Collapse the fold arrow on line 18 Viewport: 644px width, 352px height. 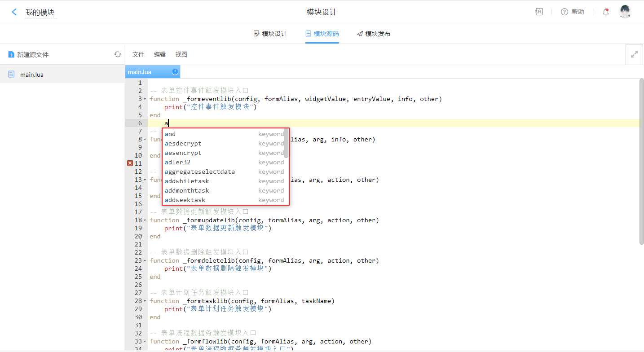(145, 220)
